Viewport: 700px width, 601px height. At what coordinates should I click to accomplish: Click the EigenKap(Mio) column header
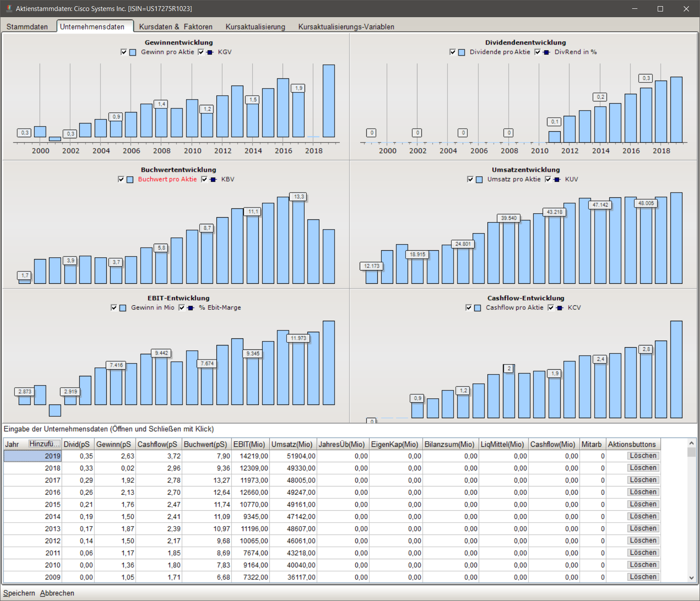[395, 444]
